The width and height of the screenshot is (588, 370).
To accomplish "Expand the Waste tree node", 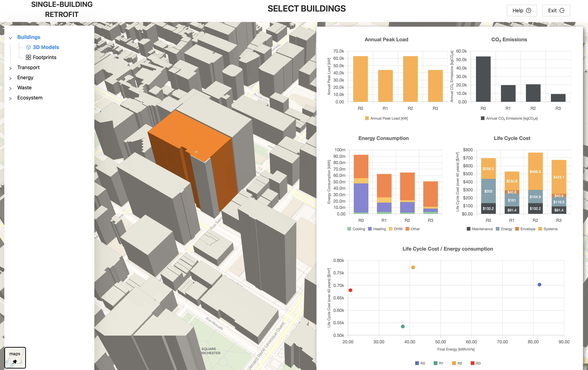I will pyautogui.click(x=10, y=88).
